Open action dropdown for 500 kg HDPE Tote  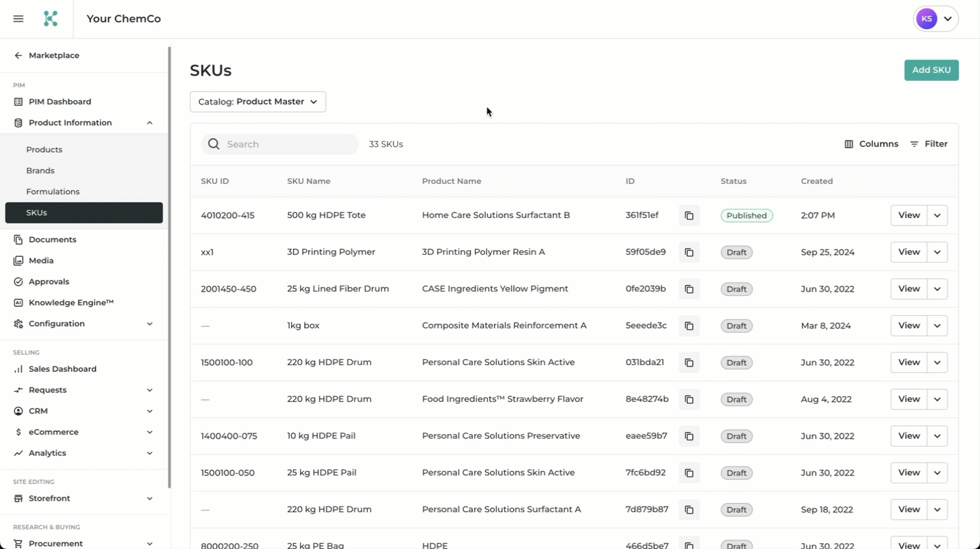937,215
